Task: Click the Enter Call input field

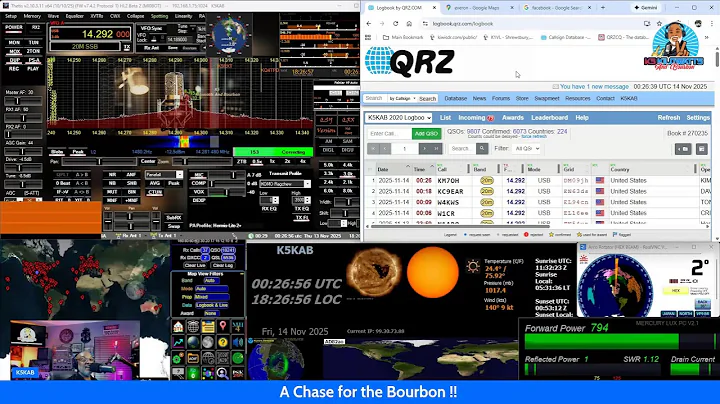Action: [389, 134]
